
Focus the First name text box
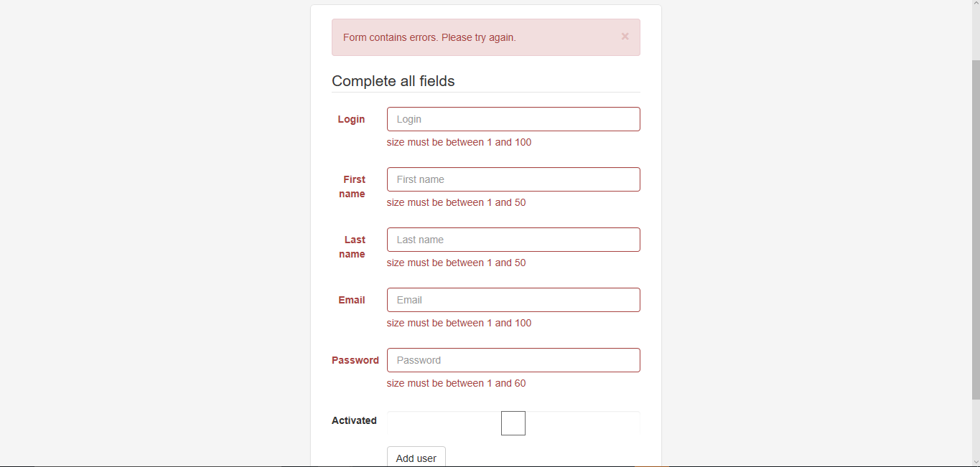coord(513,179)
